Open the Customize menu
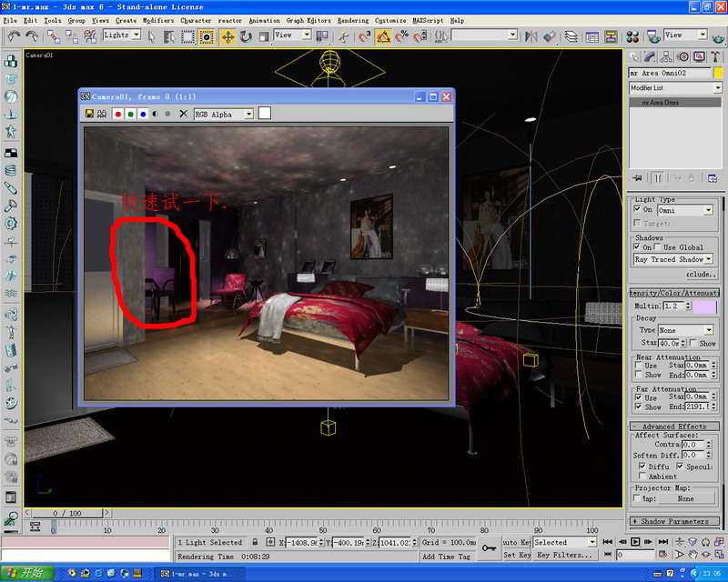This screenshot has height=582, width=728. (390, 20)
